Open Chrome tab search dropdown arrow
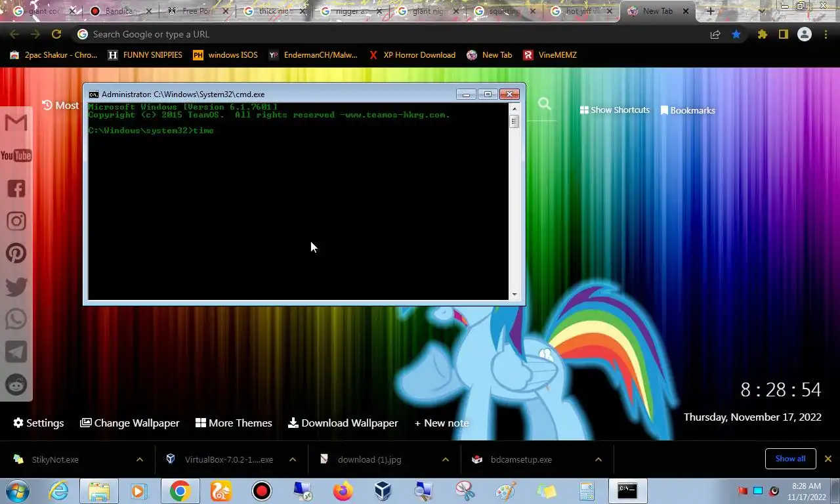840x504 pixels. (761, 11)
